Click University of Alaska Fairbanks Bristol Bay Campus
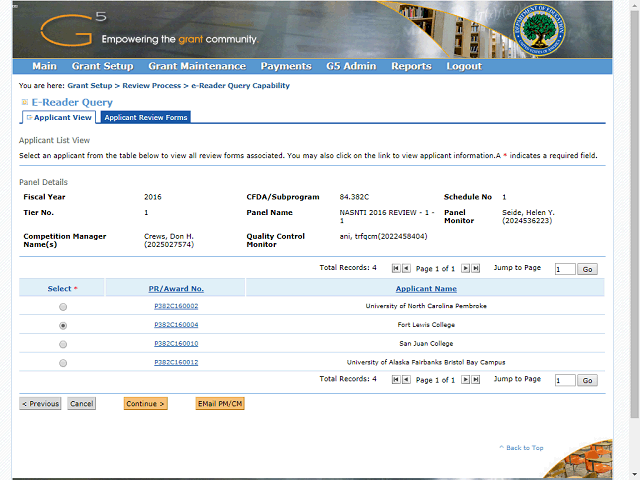This screenshot has width=640, height=480. (426, 362)
